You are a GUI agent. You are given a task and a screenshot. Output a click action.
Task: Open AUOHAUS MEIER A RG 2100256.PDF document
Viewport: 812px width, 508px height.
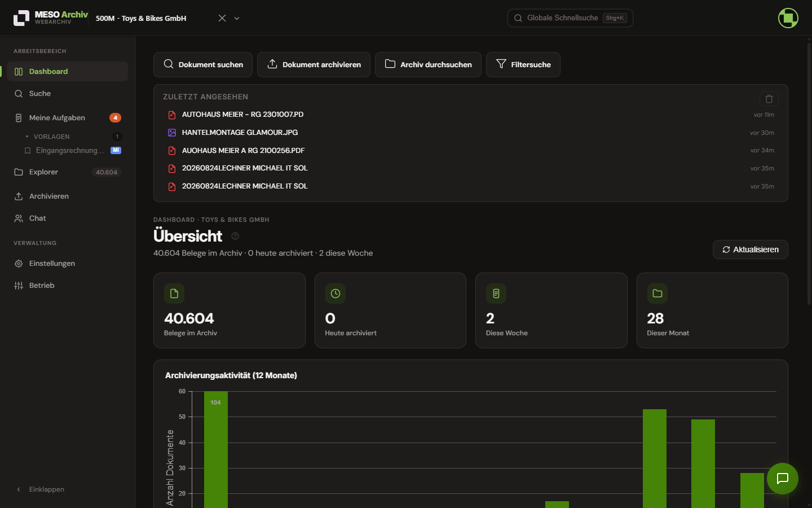click(x=471, y=151)
